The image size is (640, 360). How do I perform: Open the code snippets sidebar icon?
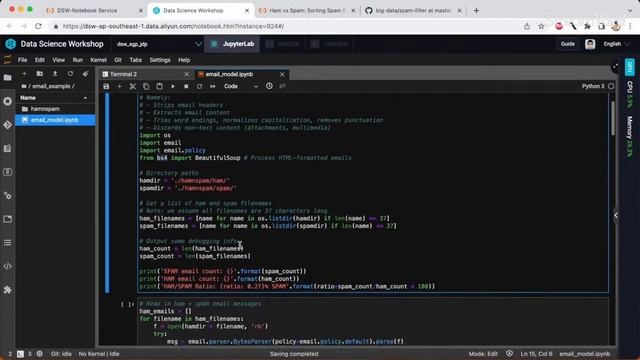click(x=7, y=266)
